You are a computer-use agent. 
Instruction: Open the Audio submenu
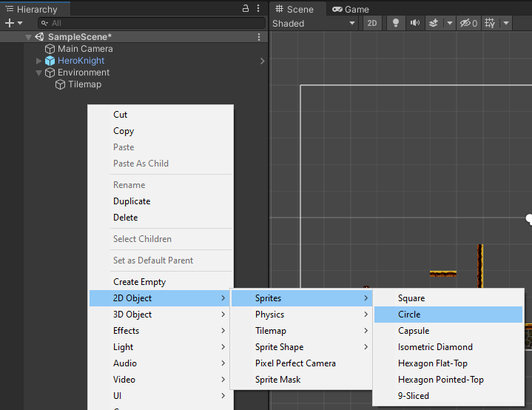161,363
